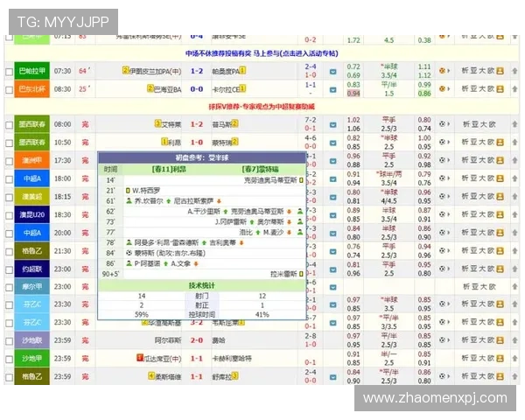The height and width of the screenshot is (420, 525).
Task: Pin the 摩尔甲 23:00 match with its up arrow
Action: point(514,287)
